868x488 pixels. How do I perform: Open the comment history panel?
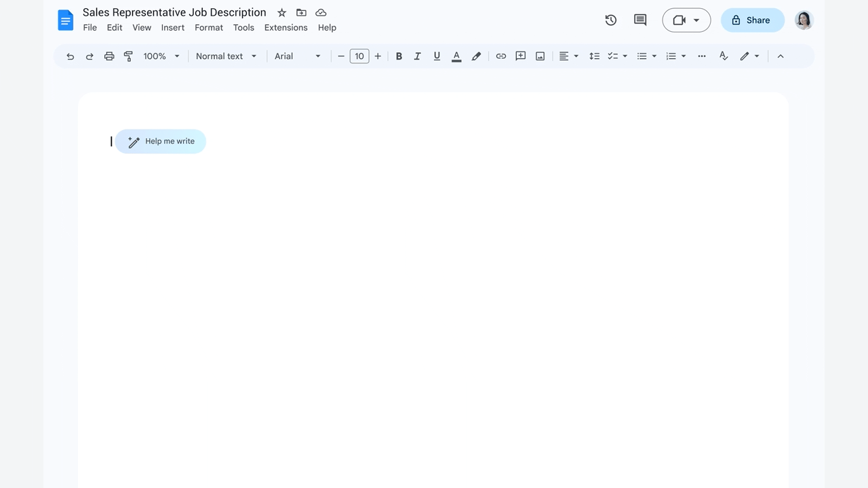coord(639,20)
